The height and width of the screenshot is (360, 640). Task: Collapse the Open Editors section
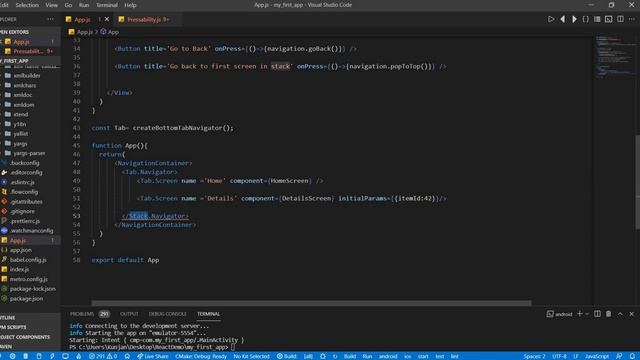point(30,32)
